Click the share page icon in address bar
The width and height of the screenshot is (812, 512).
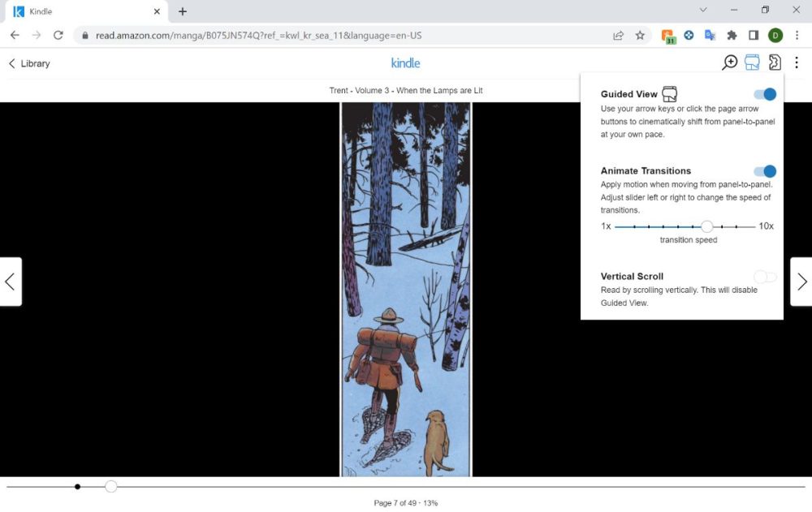click(x=618, y=35)
